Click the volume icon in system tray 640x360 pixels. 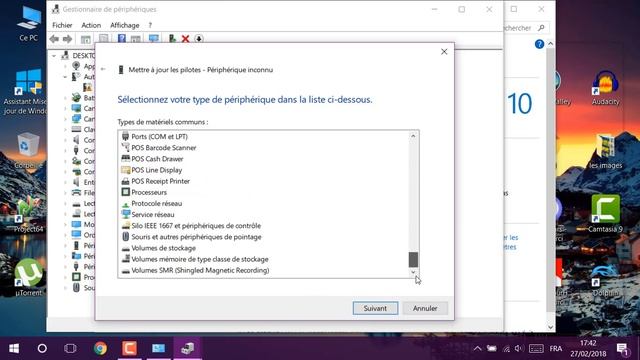pyautogui.click(x=519, y=349)
